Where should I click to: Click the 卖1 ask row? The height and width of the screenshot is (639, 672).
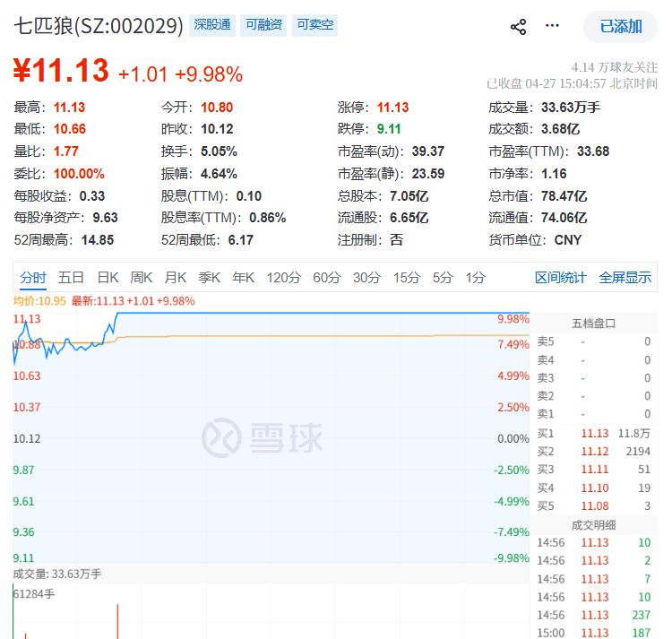point(593,414)
